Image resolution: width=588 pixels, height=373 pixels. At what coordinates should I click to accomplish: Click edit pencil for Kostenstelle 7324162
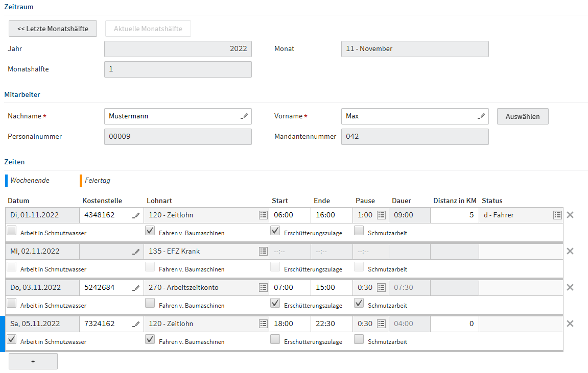point(136,324)
